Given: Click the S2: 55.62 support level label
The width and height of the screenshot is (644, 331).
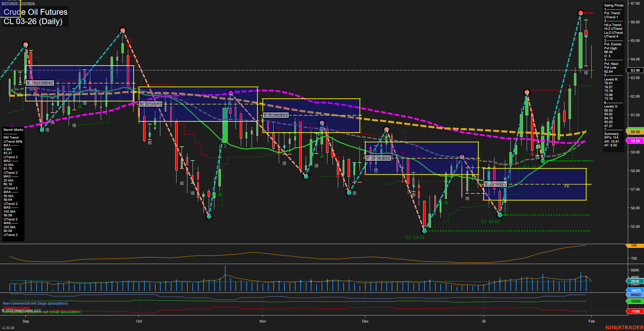Looking at the screenshot, I should [x=491, y=221].
